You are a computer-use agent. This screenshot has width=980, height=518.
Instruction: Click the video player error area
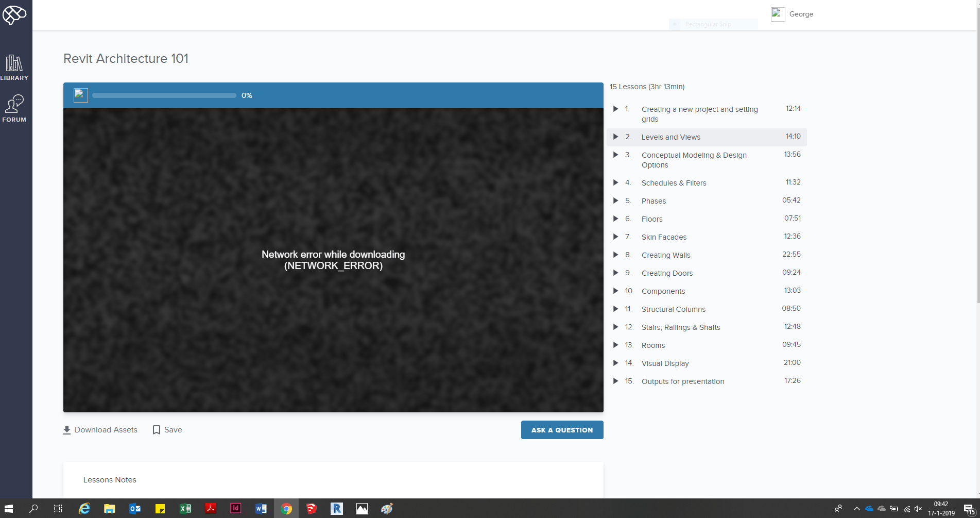(x=333, y=260)
